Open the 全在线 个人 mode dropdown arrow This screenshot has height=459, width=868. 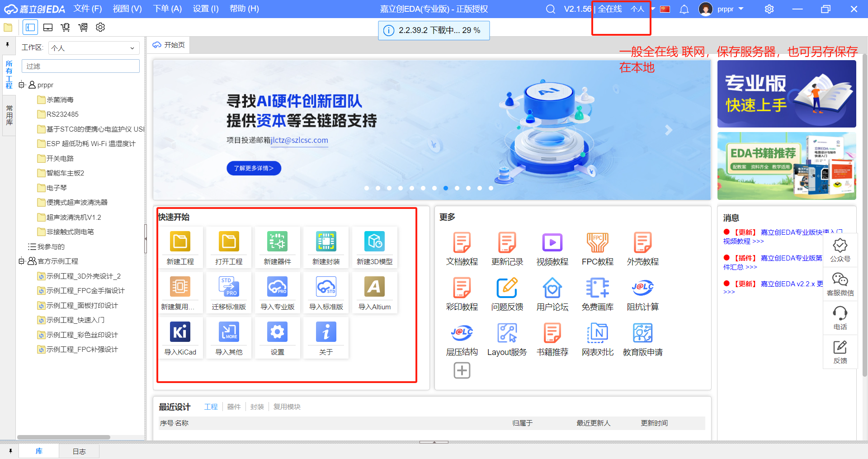point(653,9)
